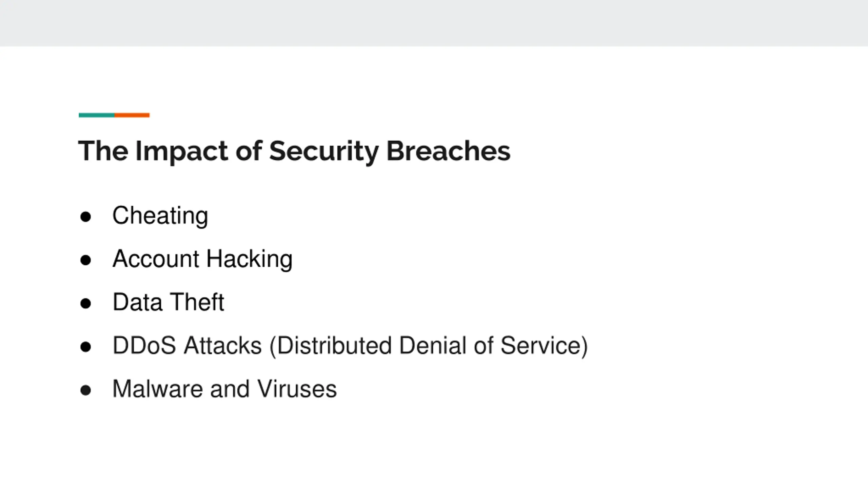Click the "(Distributed Denial of Service)" parenthetical
This screenshot has width=868, height=488.
pyautogui.click(x=429, y=346)
